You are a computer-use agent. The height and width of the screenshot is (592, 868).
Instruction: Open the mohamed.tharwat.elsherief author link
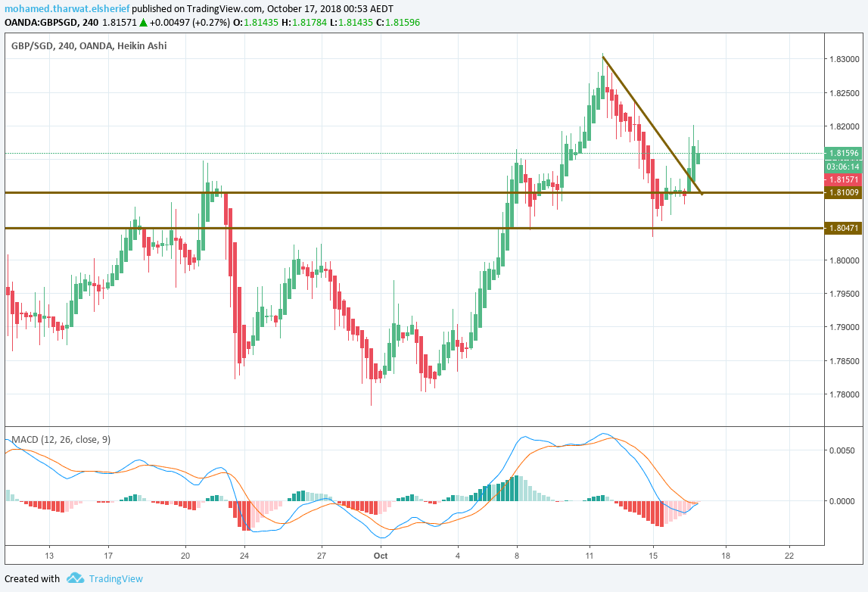pyautogui.click(x=67, y=9)
